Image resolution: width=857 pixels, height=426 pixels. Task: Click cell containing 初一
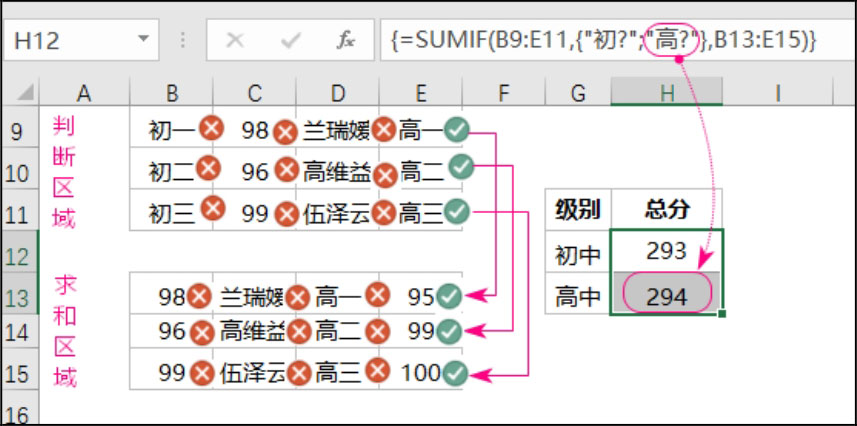172,127
